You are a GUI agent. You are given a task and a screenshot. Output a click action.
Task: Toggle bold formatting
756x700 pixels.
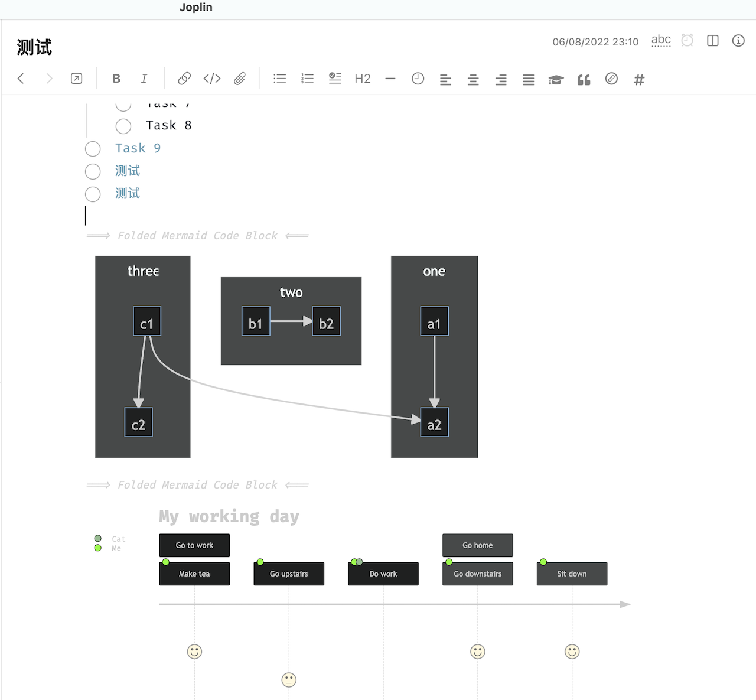[x=116, y=79]
